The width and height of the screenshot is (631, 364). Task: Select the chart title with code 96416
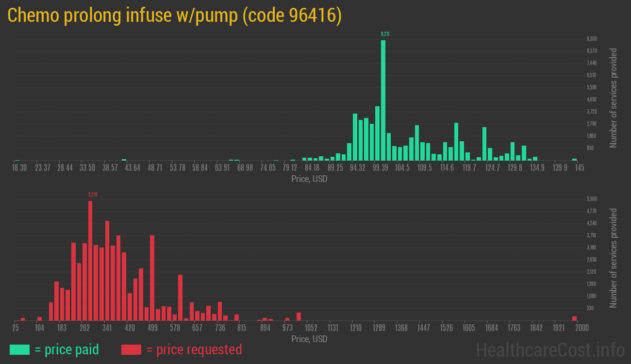click(175, 16)
